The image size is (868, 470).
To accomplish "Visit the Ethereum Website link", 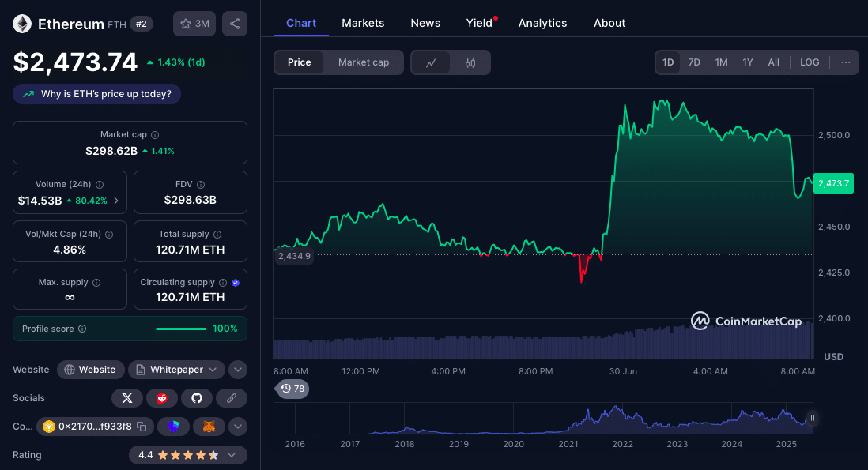I will click(x=90, y=370).
